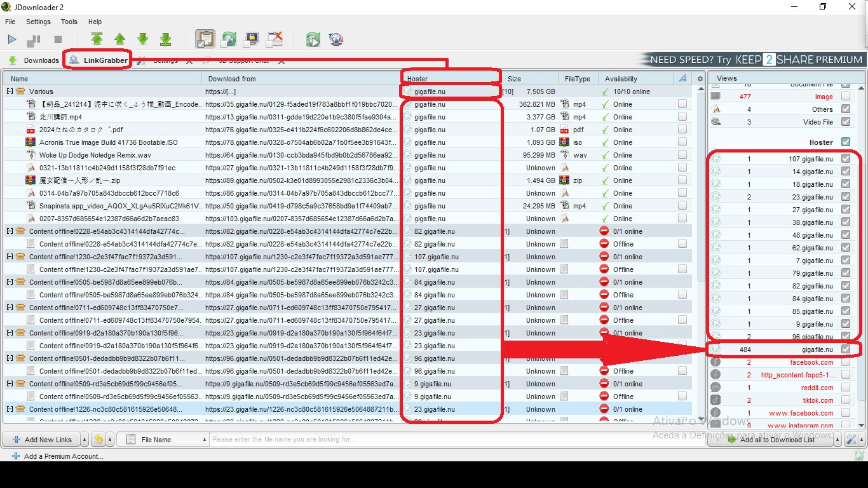Select the LinkGrabber tab
868x488 pixels.
(x=99, y=61)
